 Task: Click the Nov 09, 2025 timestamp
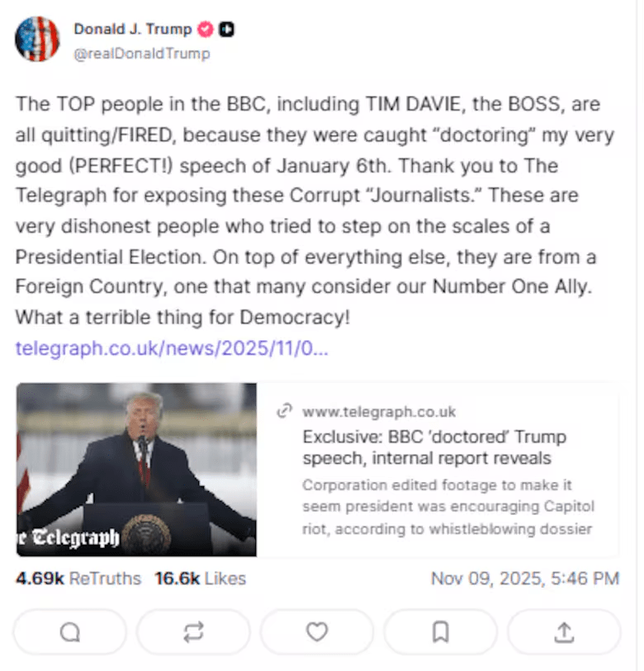[x=524, y=579]
